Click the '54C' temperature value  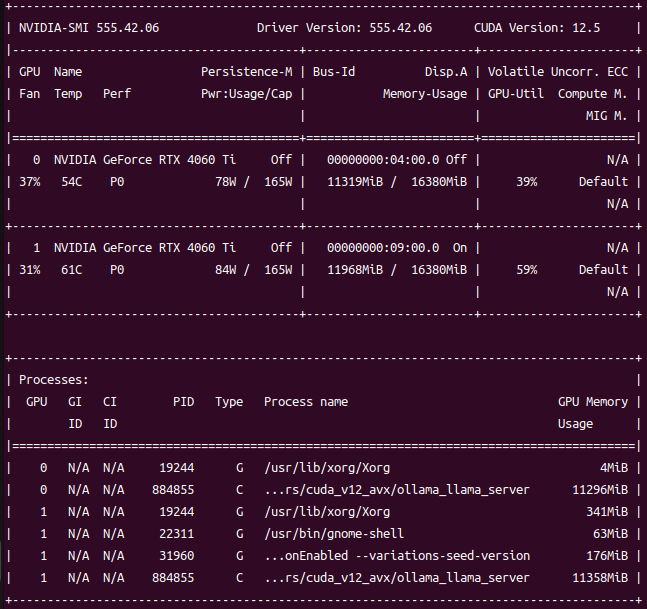(71, 182)
